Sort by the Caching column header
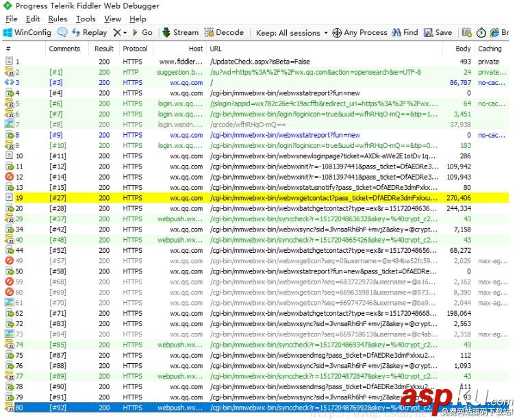517x420 pixels. click(492, 49)
